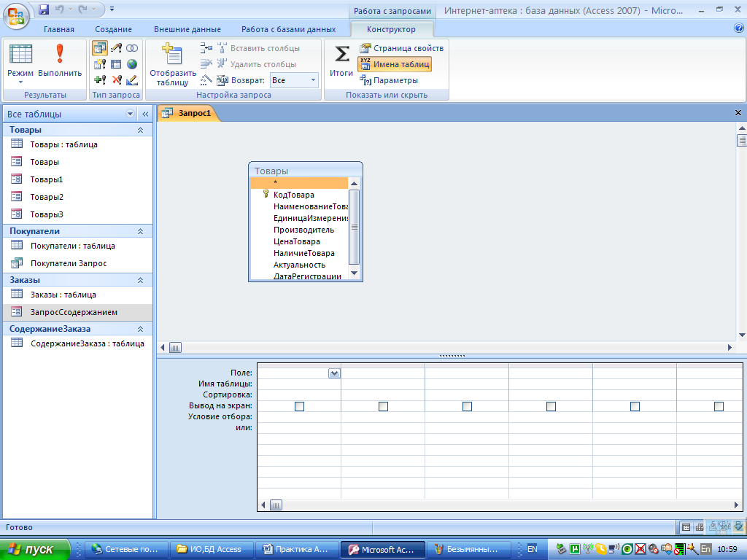Screen dimensions: 747x560
Task: Open the expression Builder wand icon
Action: point(206,80)
